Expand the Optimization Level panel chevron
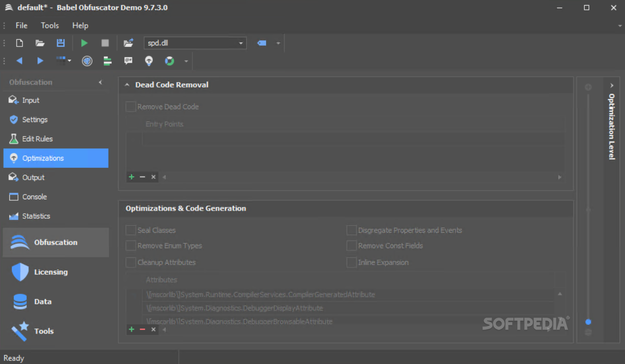Screen dimensions: 625x364 (612, 85)
